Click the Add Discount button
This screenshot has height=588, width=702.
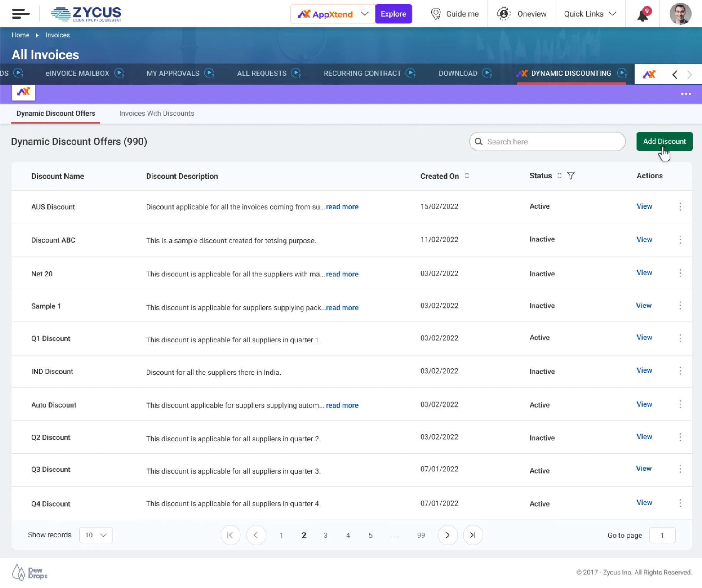point(664,141)
